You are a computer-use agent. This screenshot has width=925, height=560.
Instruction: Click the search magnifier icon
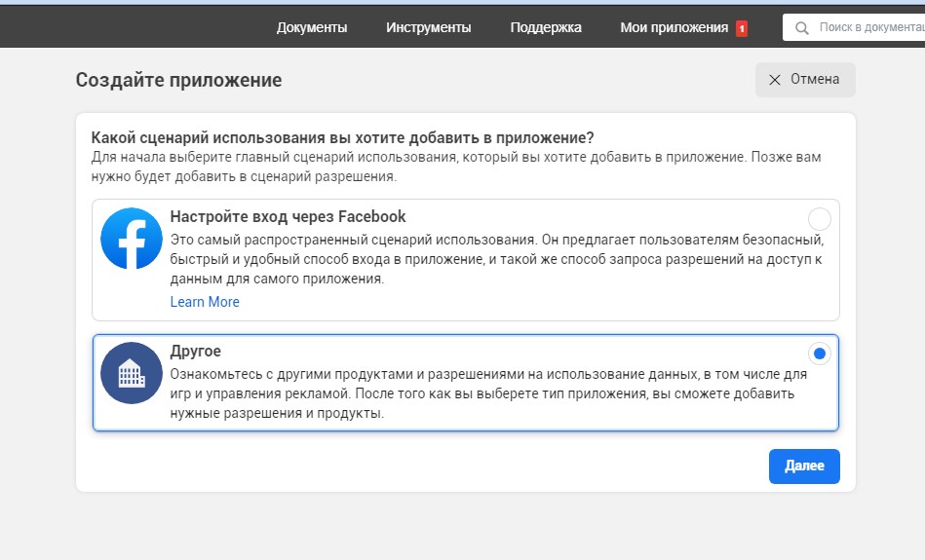802,27
